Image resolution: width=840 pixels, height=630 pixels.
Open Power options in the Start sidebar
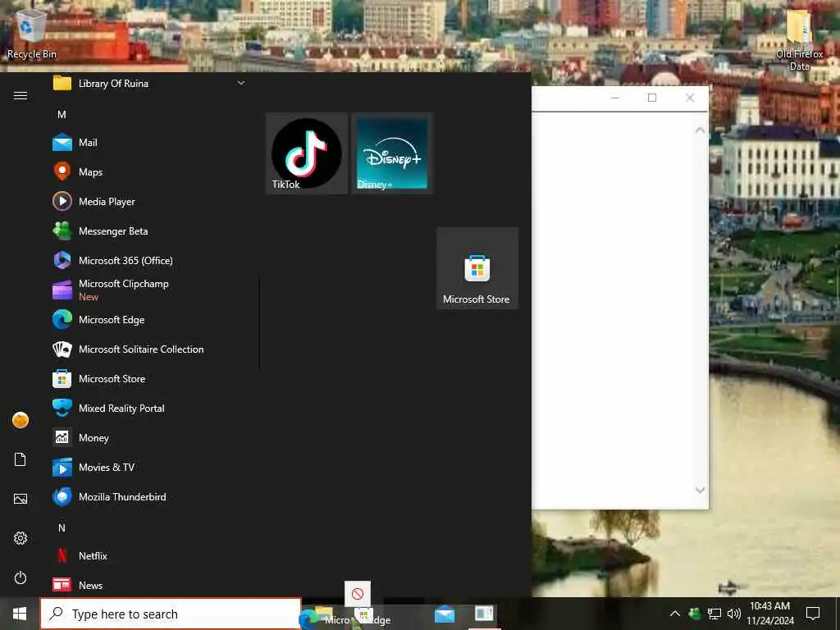(21, 577)
